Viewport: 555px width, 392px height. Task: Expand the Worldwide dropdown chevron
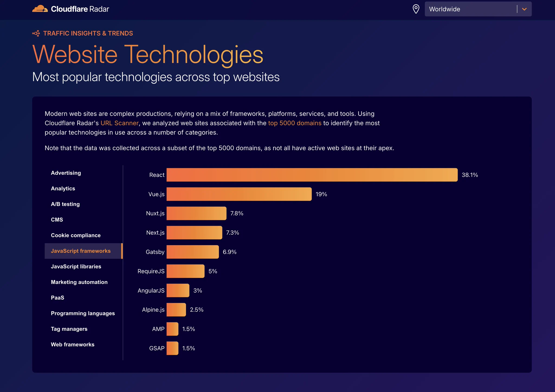524,9
